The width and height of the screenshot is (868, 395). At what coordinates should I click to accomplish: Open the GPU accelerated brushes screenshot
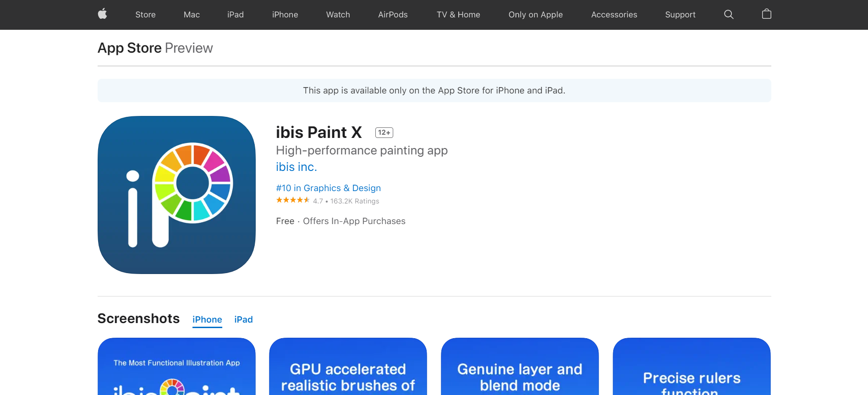[348, 367]
